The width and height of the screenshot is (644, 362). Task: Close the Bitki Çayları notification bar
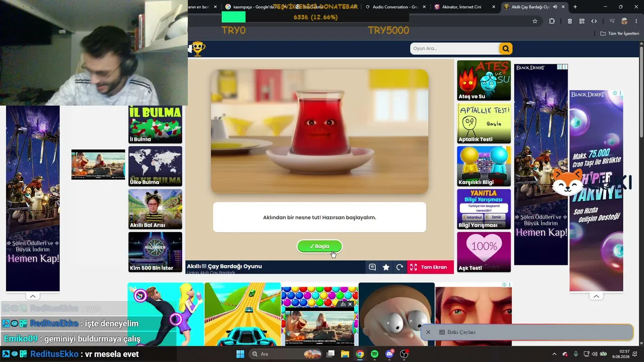click(428, 332)
